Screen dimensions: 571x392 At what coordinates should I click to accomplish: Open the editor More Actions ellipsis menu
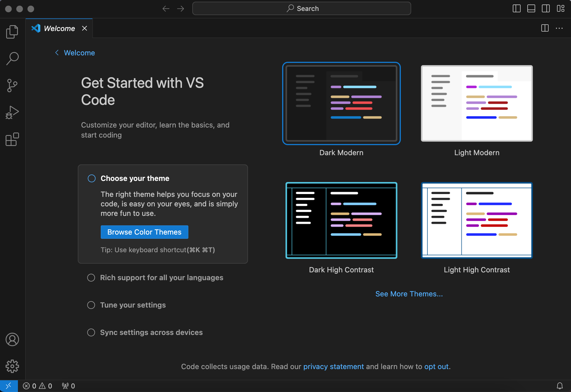coord(559,28)
